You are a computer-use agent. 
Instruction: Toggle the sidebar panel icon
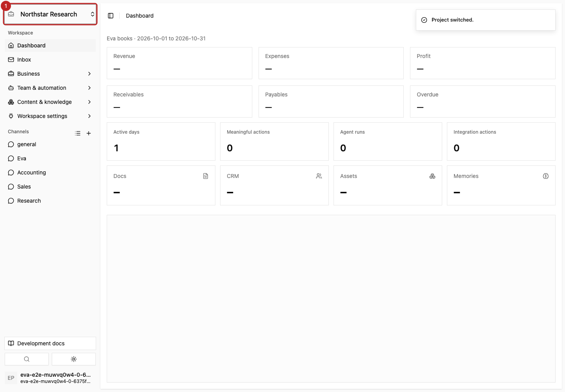pyautogui.click(x=111, y=16)
